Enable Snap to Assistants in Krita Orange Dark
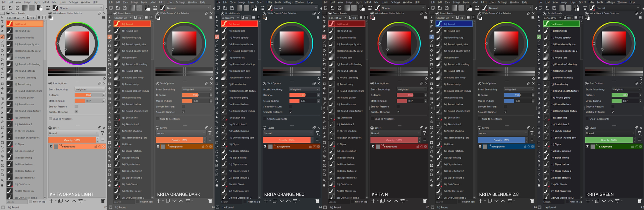The width and height of the screenshot is (644, 210). point(158,119)
